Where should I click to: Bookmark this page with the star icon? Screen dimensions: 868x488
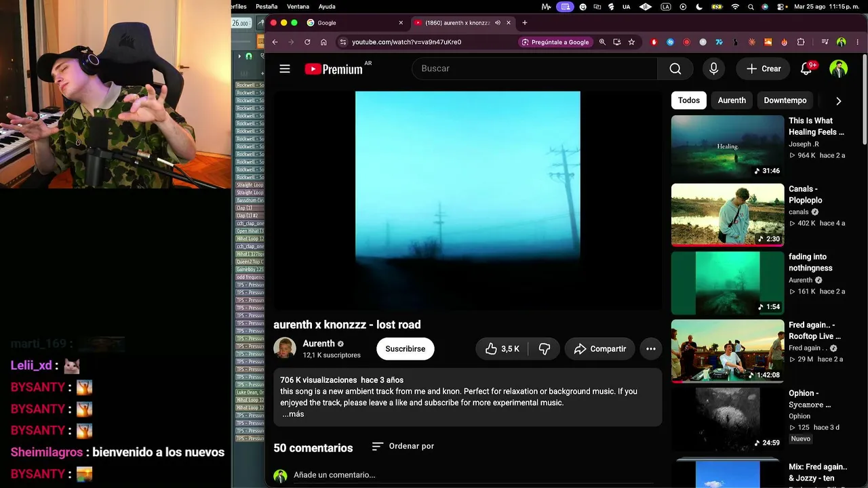(631, 42)
